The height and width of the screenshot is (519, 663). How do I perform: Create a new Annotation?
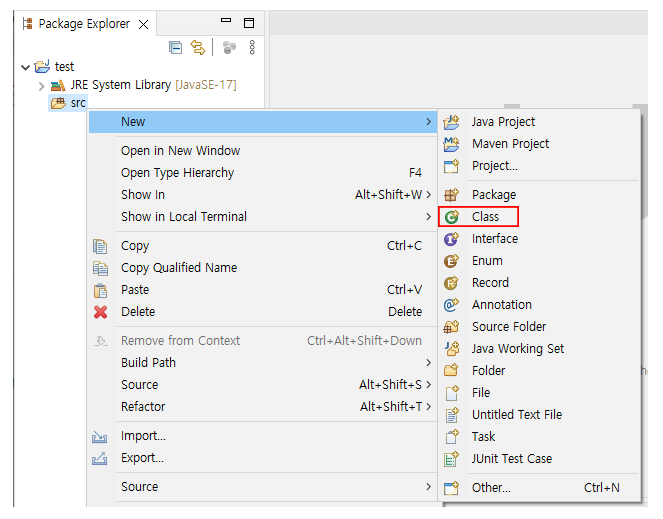[540, 305]
